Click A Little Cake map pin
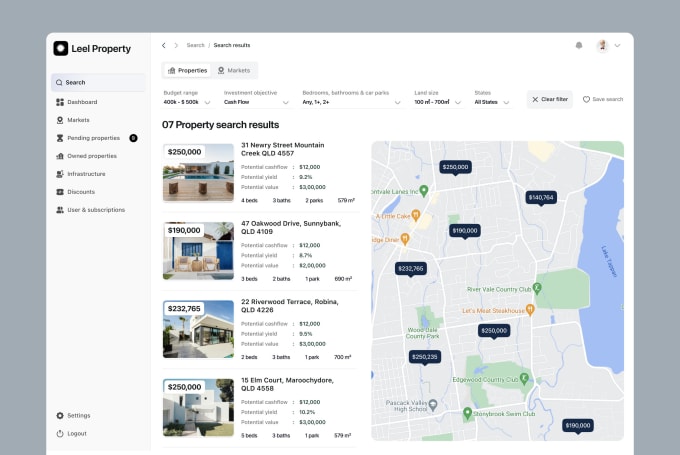 click(x=415, y=215)
